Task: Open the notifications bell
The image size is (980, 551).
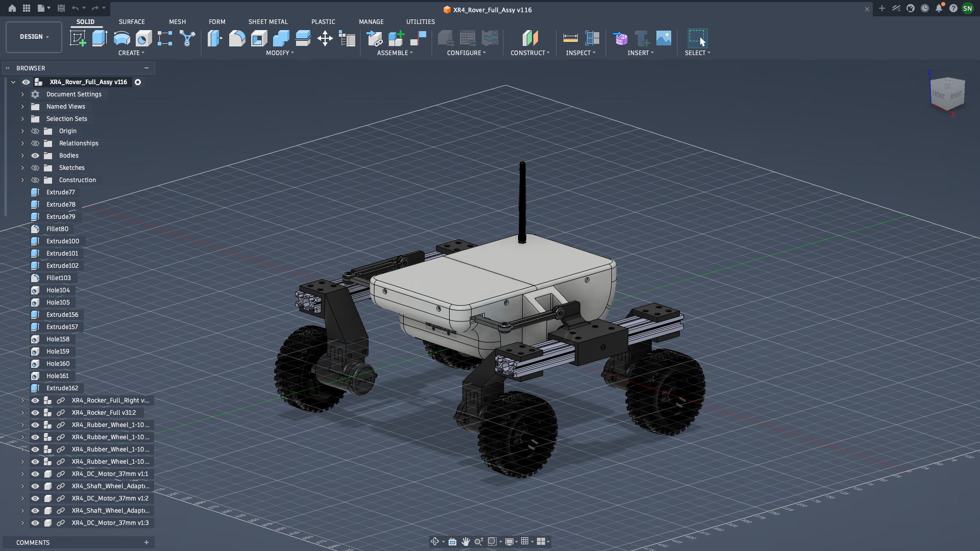Action: (x=939, y=8)
